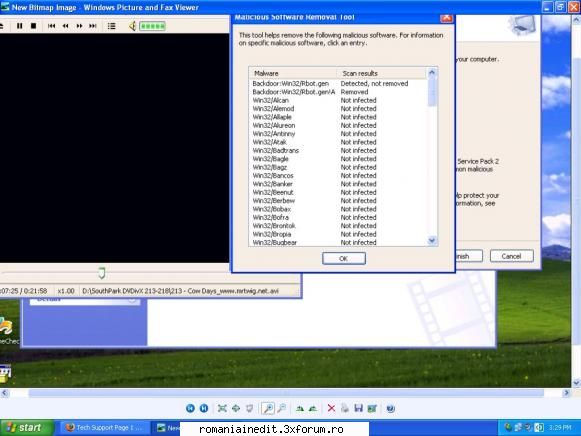Click the Finish button in wizard window
Screen dimensions: 581x436
point(469,256)
